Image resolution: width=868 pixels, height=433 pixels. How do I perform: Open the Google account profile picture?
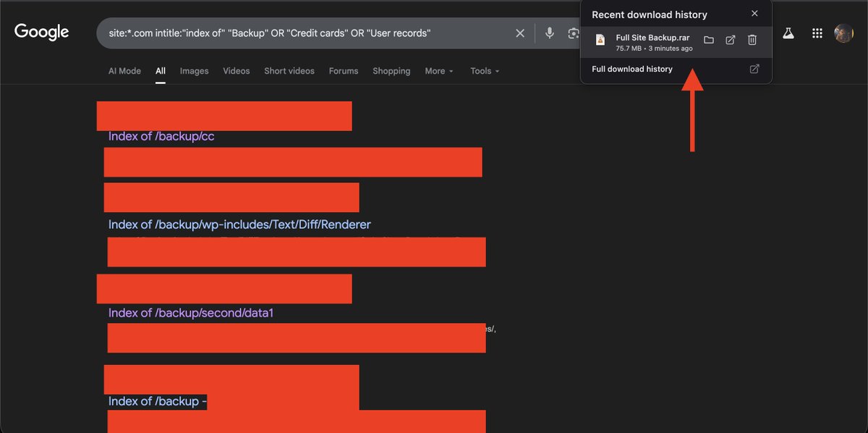click(843, 33)
